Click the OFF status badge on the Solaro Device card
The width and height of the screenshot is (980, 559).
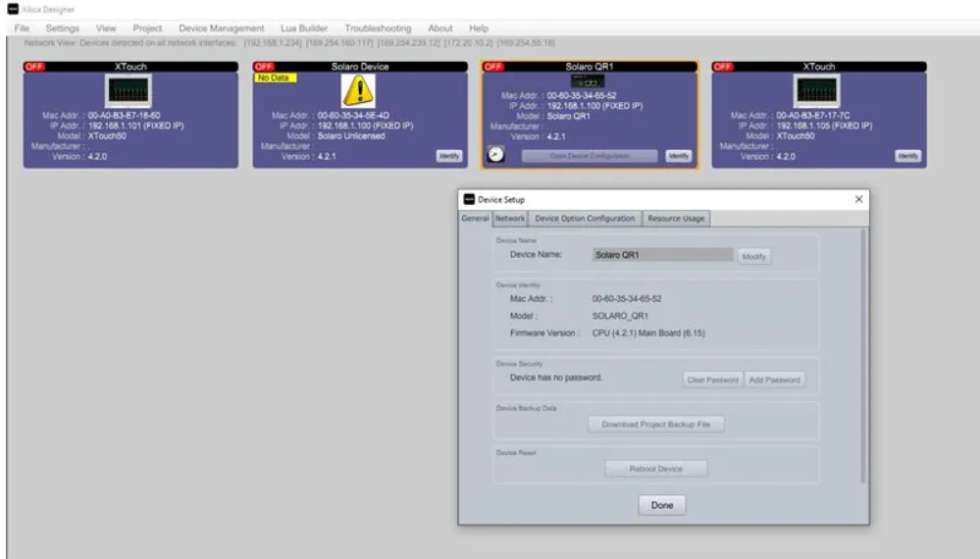(x=264, y=67)
